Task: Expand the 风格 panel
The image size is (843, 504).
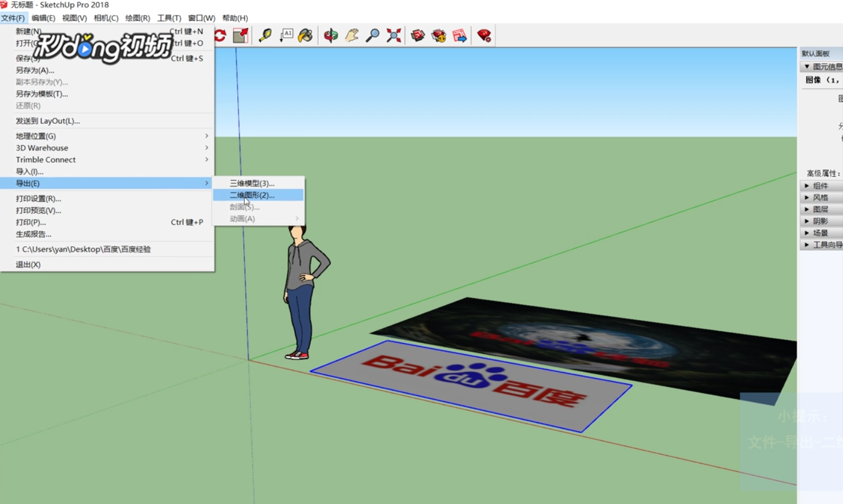Action: click(822, 197)
